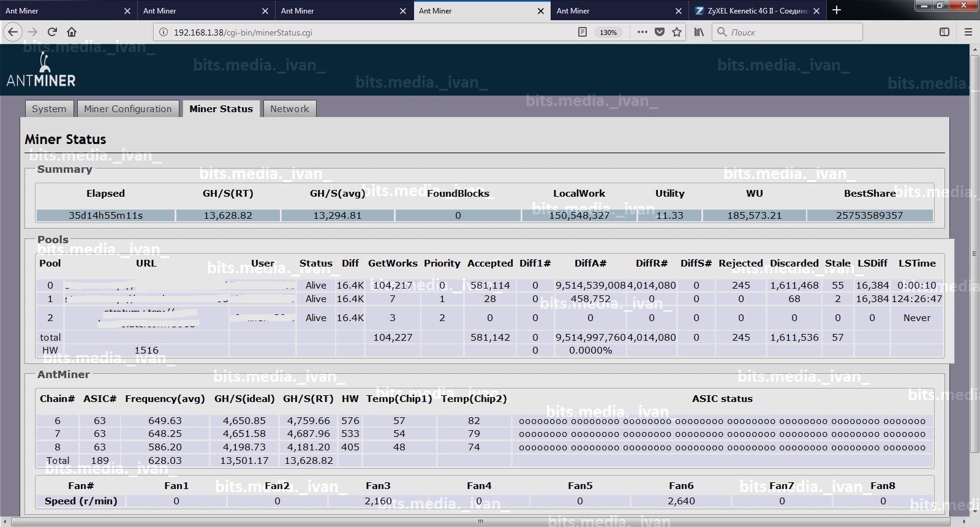Open the Firefox Library
This screenshot has height=527, width=980.
(699, 32)
